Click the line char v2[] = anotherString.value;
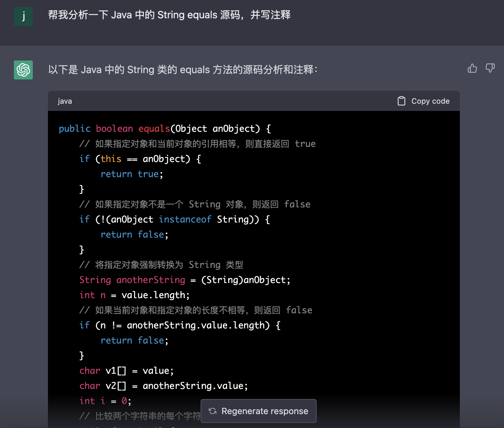This screenshot has height=428, width=504. tap(164, 386)
